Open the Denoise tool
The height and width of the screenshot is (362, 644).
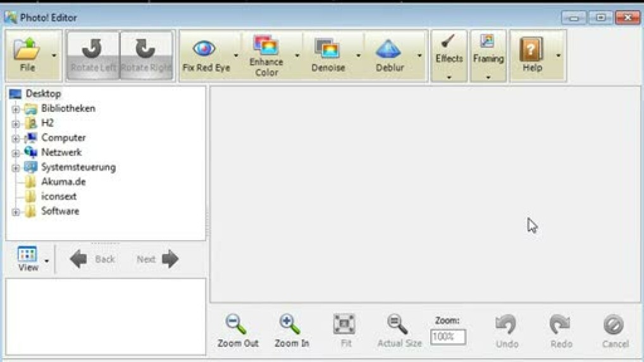328,49
